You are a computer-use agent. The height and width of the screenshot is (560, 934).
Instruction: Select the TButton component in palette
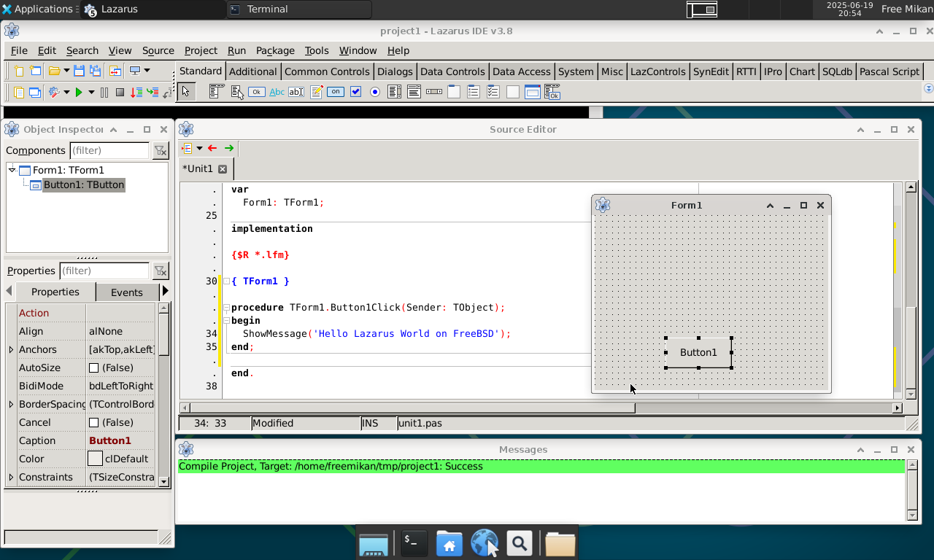[x=256, y=92]
